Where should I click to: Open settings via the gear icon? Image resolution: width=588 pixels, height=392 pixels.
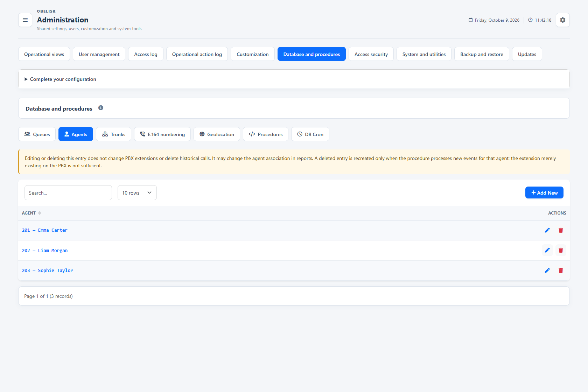[562, 20]
